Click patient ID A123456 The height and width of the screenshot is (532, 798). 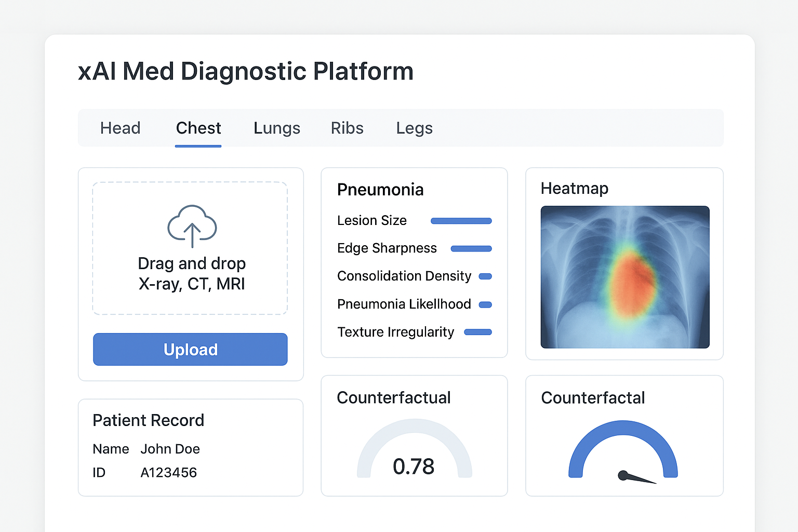click(169, 473)
